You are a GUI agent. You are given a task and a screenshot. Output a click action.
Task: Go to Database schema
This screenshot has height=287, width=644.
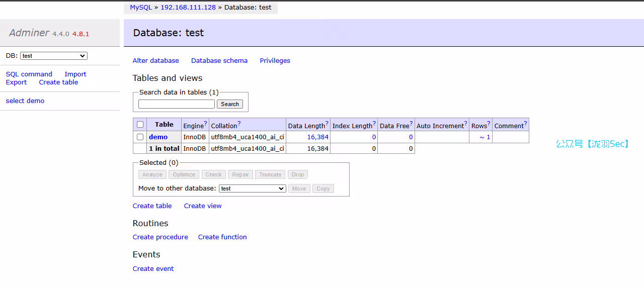219,60
